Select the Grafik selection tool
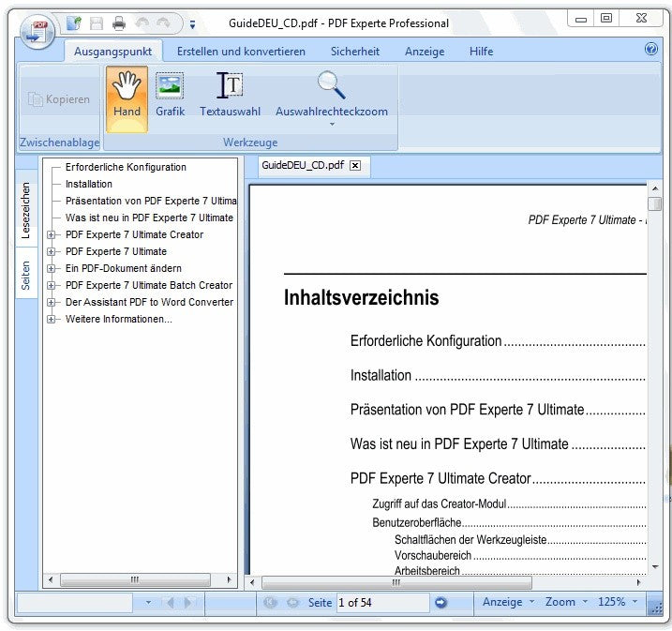 click(x=171, y=95)
